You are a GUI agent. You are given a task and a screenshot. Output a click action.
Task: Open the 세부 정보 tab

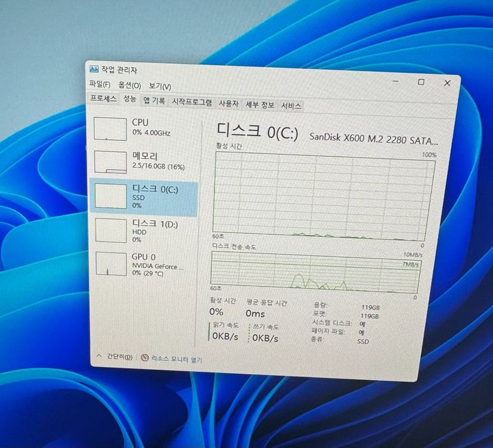261,104
